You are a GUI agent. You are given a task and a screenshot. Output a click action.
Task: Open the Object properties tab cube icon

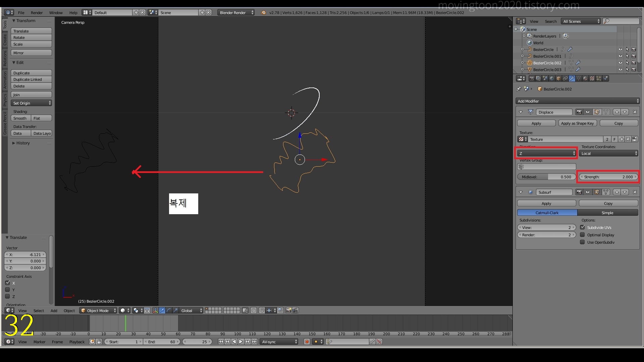558,78
